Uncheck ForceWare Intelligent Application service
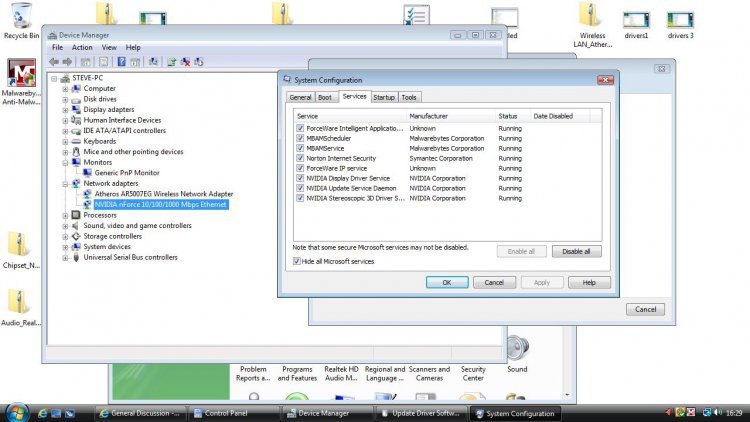Screen dimensions: 750x422 [x=300, y=128]
